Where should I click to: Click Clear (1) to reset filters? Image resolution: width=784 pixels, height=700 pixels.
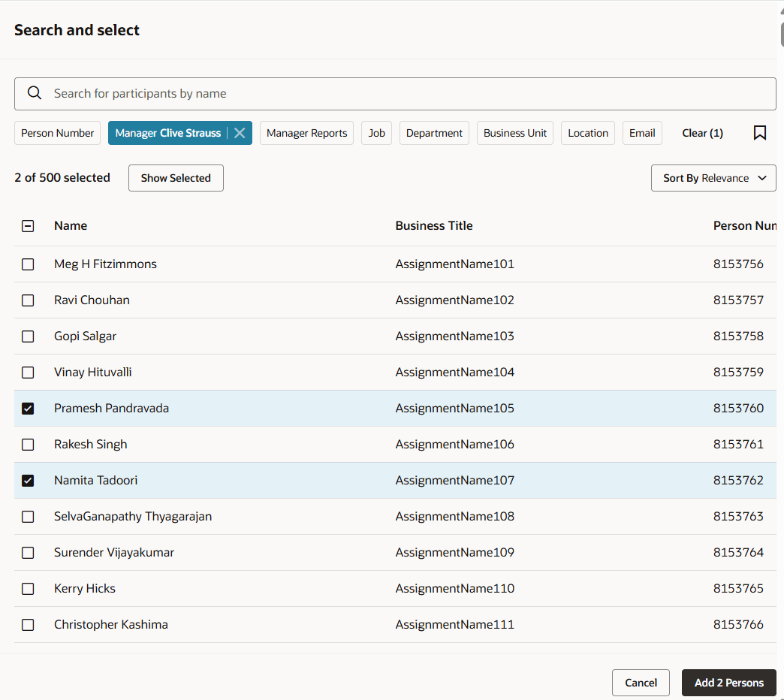pos(702,133)
